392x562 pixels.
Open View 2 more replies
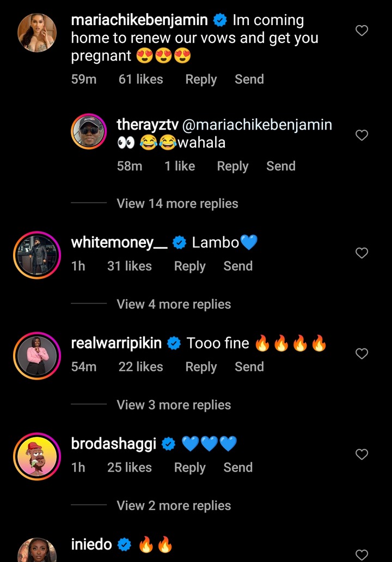[x=174, y=506]
